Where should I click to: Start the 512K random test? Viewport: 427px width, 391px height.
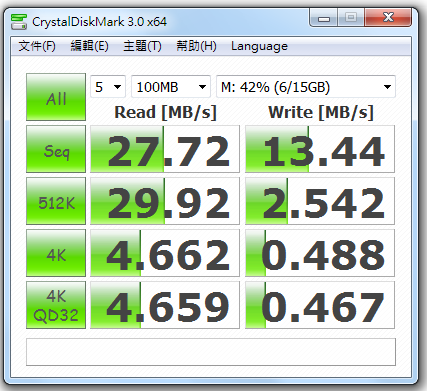[x=56, y=201]
